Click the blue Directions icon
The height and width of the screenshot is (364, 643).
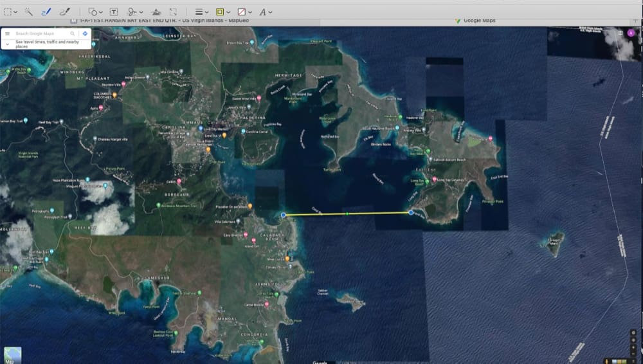pyautogui.click(x=85, y=33)
